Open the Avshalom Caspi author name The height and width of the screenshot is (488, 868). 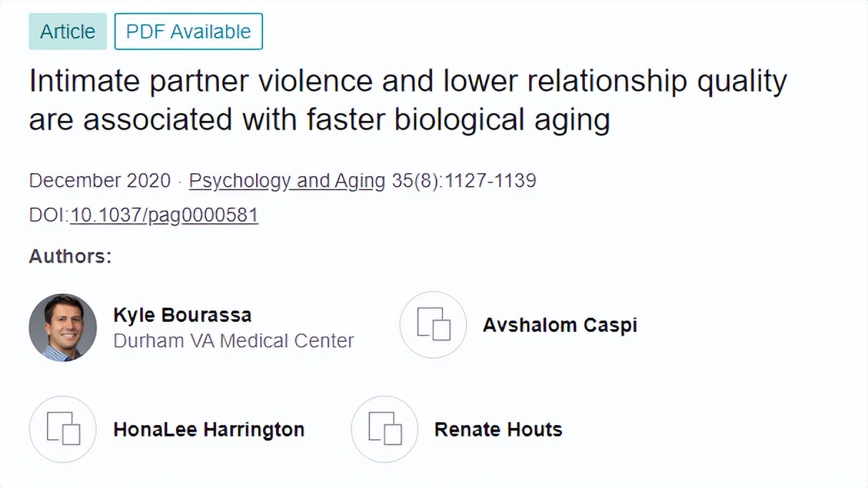(x=560, y=325)
